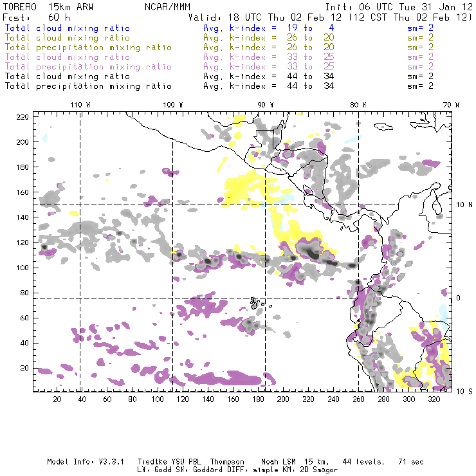The height and width of the screenshot is (476, 476).
Task: Click the "SW: Goddard" footer text
Action: (x=199, y=470)
